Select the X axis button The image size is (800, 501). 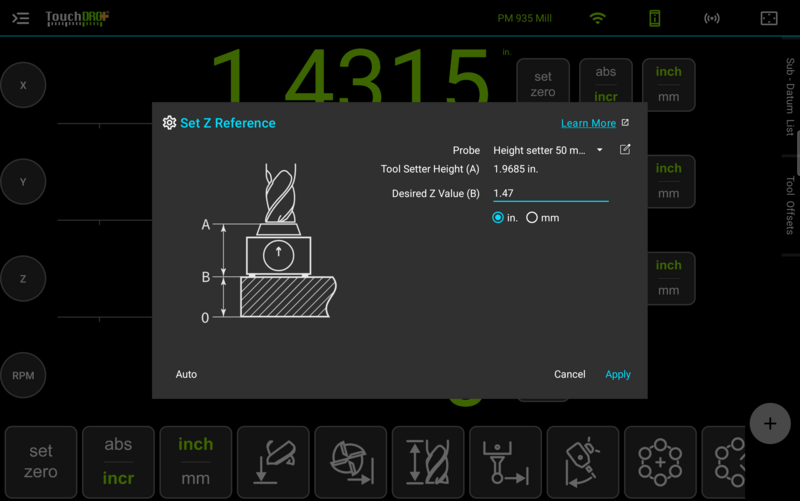(23, 85)
